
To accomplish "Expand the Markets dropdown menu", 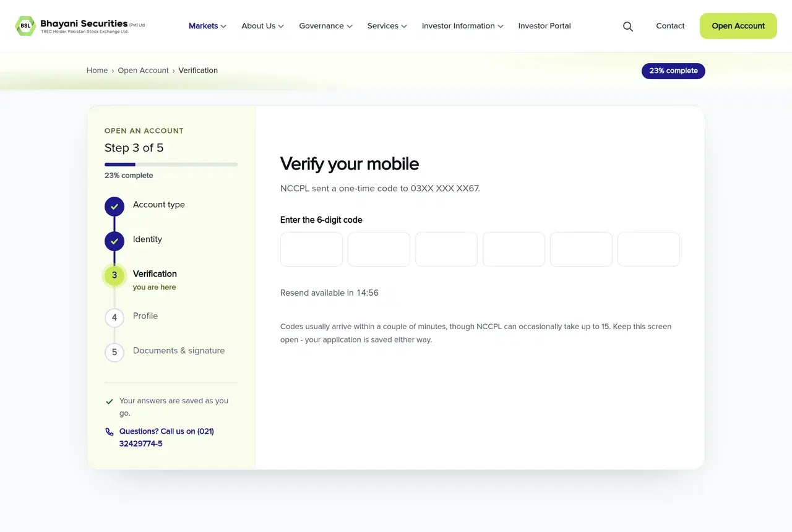I will [x=207, y=26].
